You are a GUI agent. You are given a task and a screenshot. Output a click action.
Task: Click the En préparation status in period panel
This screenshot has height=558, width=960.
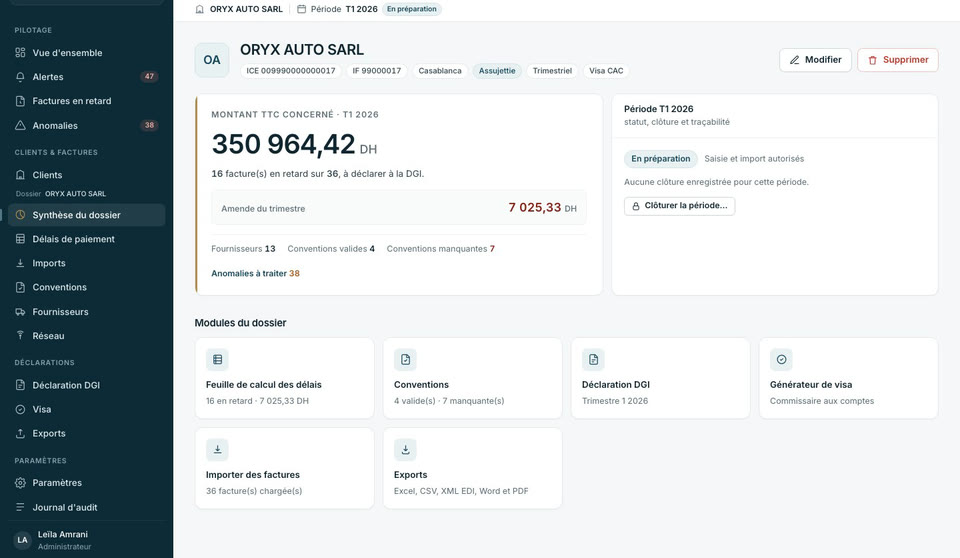click(x=661, y=159)
